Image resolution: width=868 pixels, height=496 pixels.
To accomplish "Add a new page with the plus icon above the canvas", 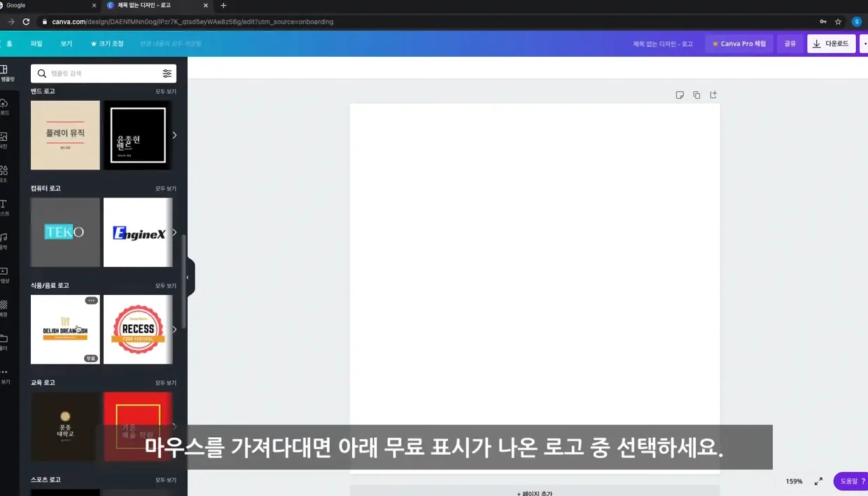I will pyautogui.click(x=713, y=95).
